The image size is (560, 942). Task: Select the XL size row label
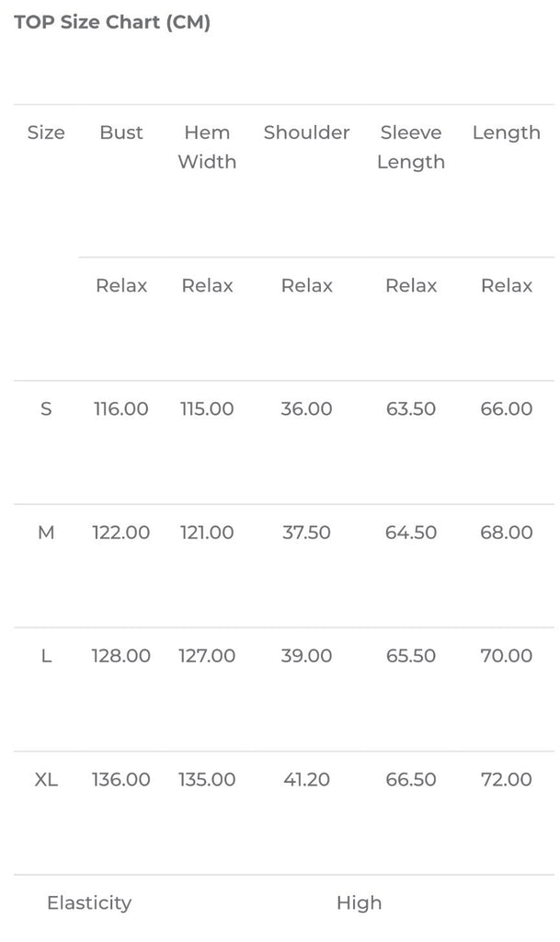46,779
